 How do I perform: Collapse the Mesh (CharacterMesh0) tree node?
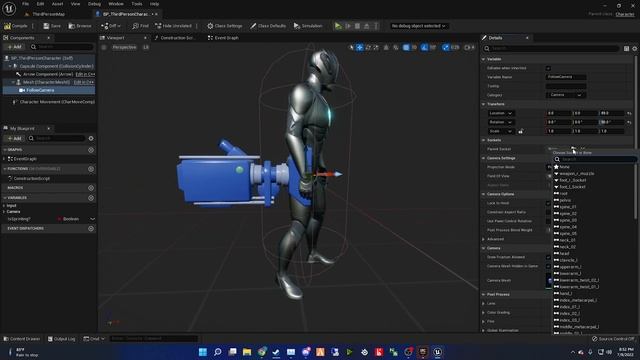coord(13,82)
